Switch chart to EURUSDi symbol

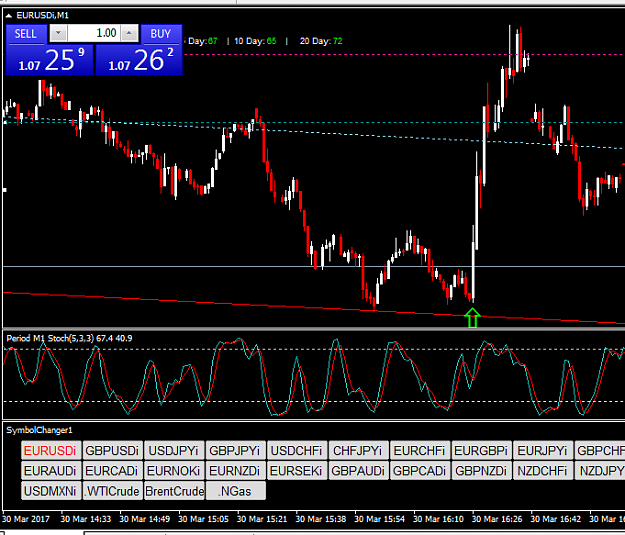coord(51,450)
